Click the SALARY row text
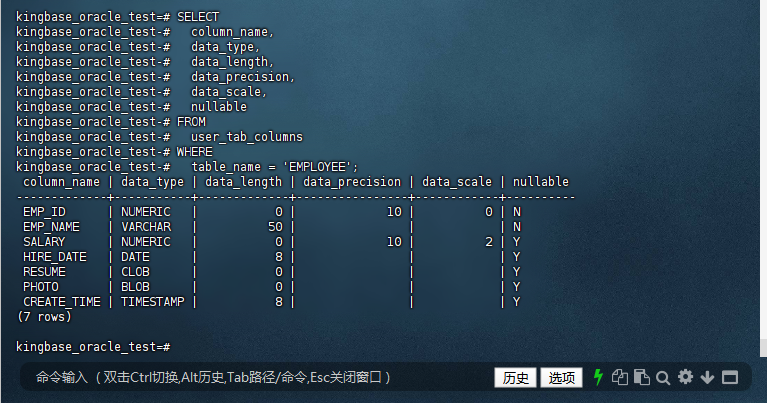This screenshot has height=403, width=767. 44,242
